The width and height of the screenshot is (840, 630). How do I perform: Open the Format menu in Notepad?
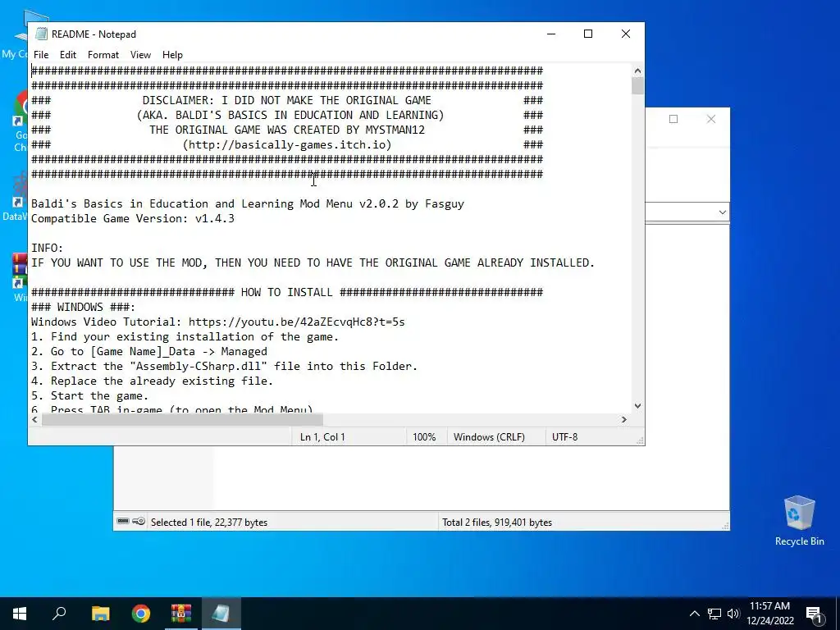[x=103, y=55]
